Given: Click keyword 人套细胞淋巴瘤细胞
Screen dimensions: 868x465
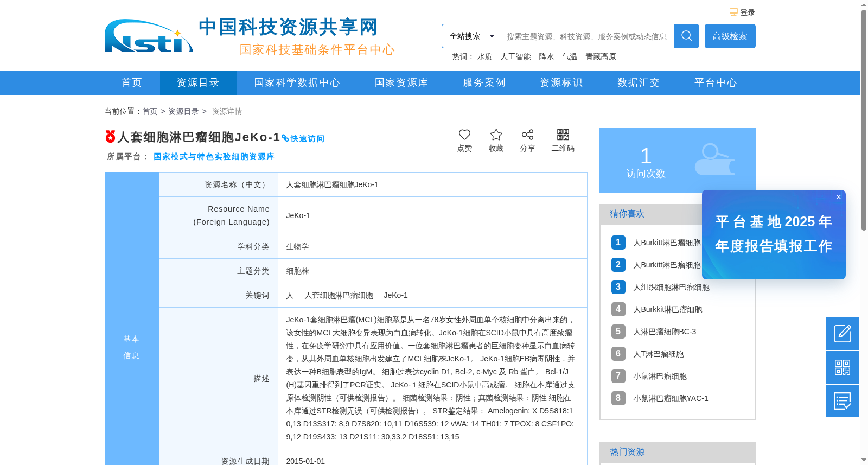Looking at the screenshot, I should point(339,295).
